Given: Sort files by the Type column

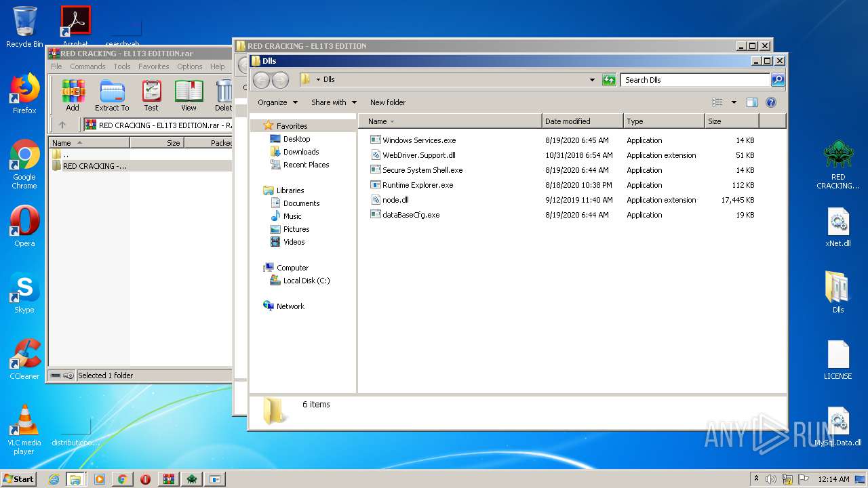Looking at the screenshot, I should point(664,121).
